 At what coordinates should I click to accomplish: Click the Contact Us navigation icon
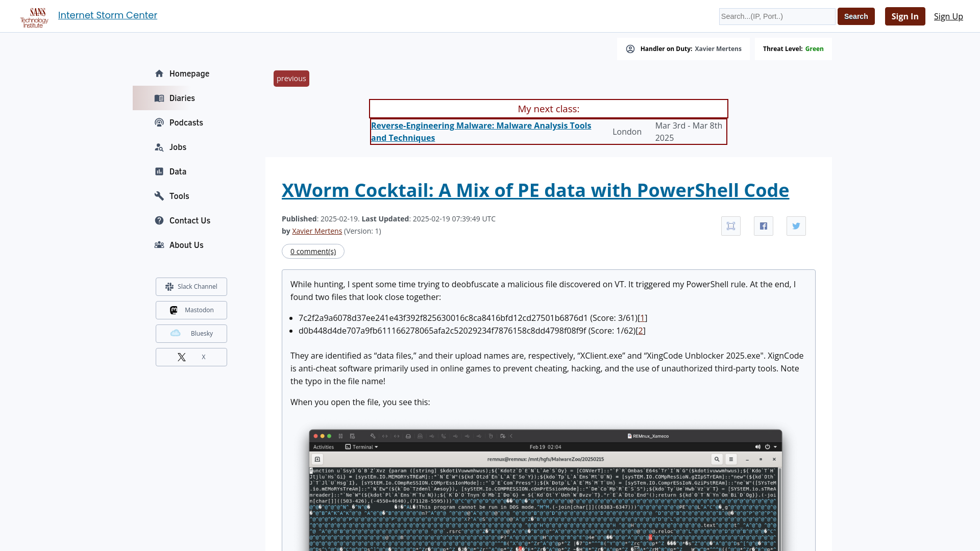click(x=159, y=221)
